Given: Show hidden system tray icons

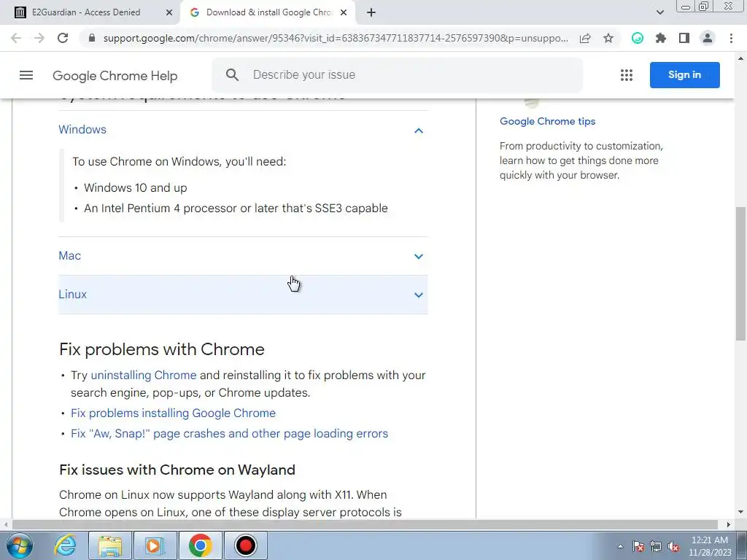Looking at the screenshot, I should (620, 546).
